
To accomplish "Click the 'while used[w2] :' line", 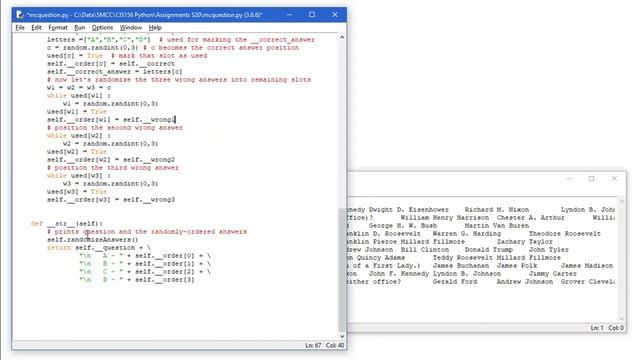I will click(79, 136).
